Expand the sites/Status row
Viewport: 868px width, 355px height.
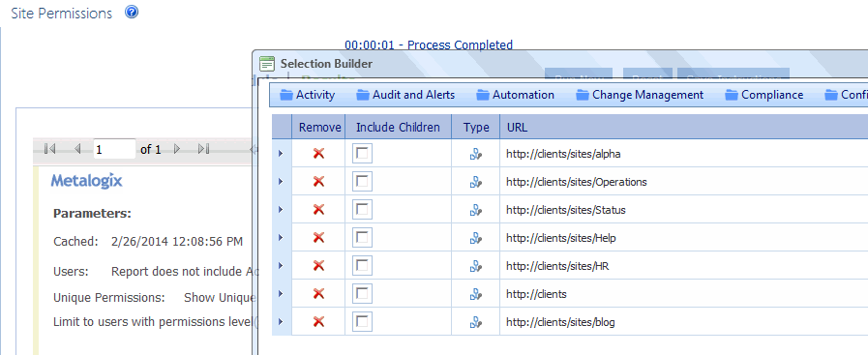[281, 210]
